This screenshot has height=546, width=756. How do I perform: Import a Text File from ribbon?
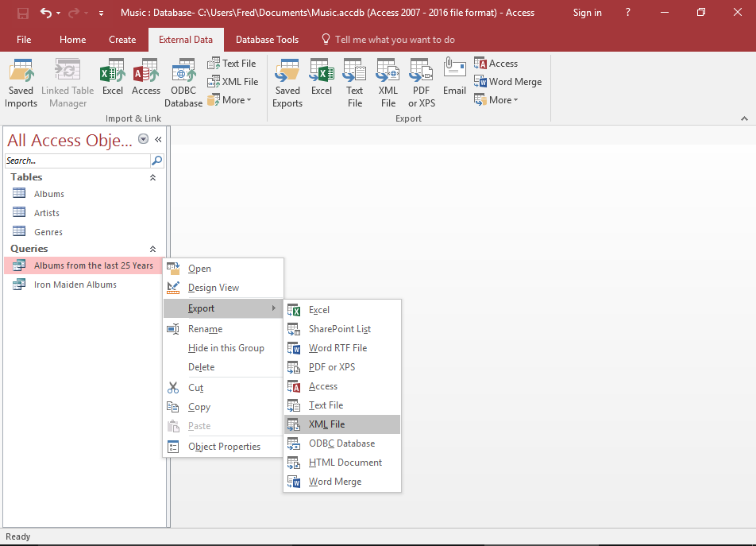coord(232,64)
